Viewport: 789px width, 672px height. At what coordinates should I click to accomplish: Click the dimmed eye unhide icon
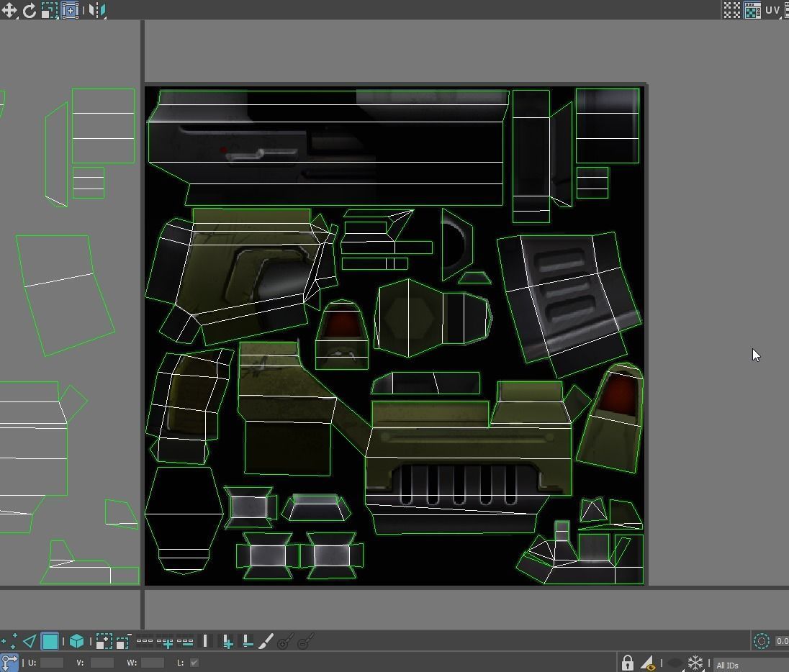(x=675, y=663)
